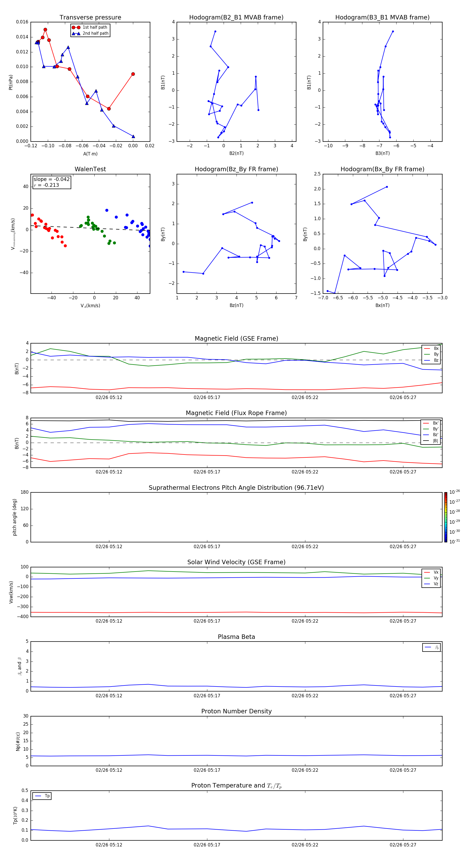Click the 'r = -0.213' annotation

pos(47,185)
